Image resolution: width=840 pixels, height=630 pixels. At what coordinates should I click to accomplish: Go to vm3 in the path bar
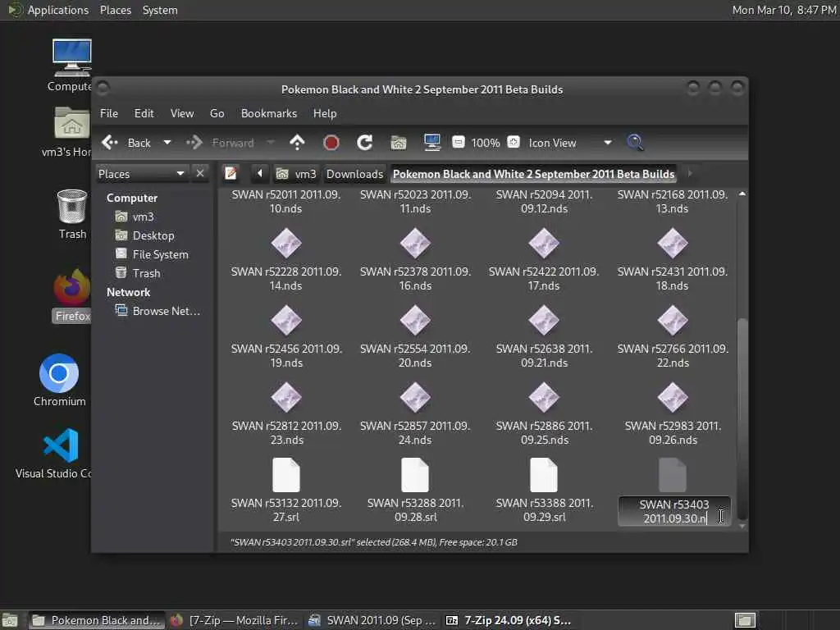296,174
